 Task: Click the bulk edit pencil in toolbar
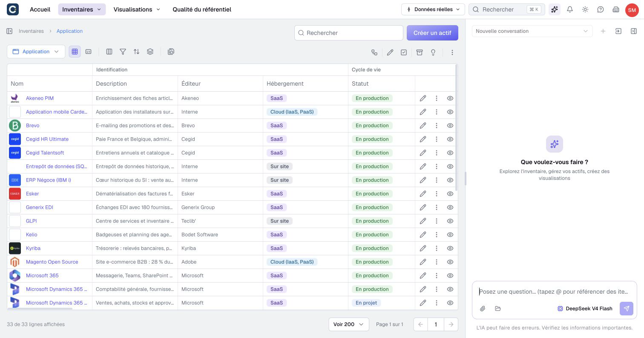click(390, 52)
